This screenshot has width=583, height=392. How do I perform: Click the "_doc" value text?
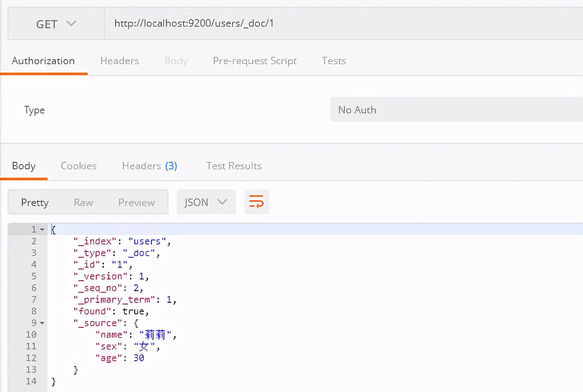tap(139, 253)
